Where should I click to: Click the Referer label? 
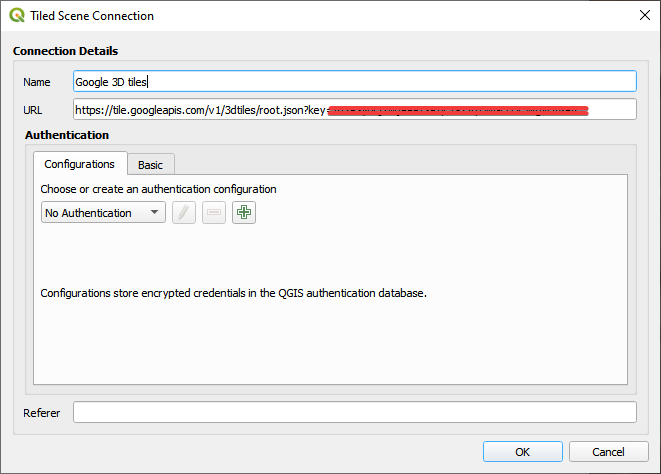coord(42,413)
